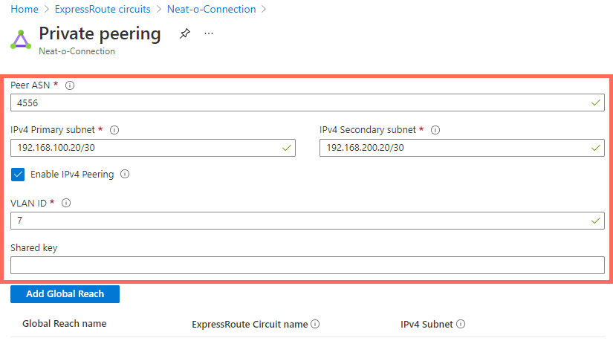Show info tooltip for Peer ASN
Screen dimensions: 613x364
pyautogui.click(x=70, y=85)
